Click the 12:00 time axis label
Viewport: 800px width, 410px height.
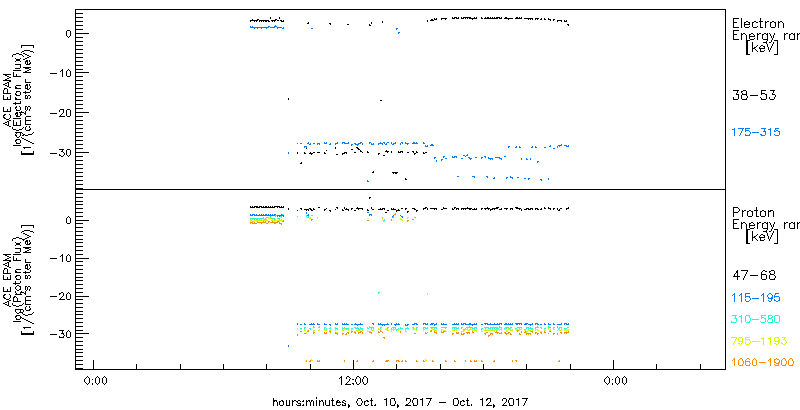coord(354,382)
